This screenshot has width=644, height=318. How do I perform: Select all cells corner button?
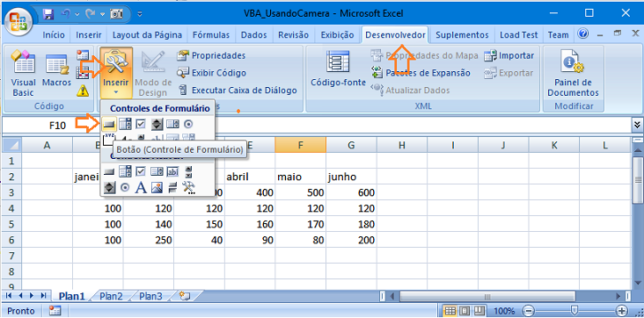tap(11, 145)
